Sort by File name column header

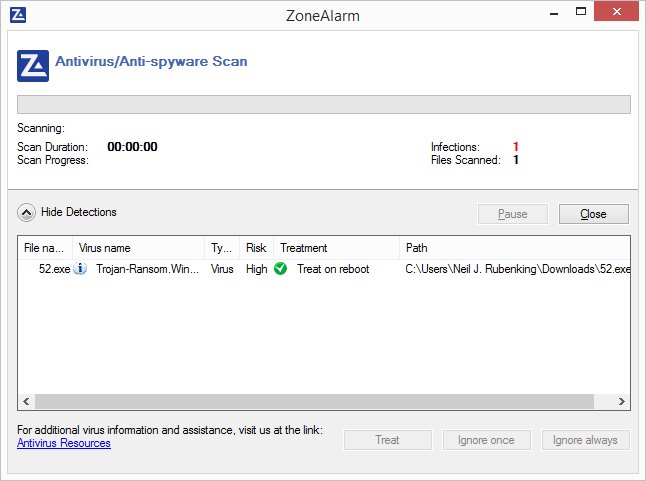45,248
